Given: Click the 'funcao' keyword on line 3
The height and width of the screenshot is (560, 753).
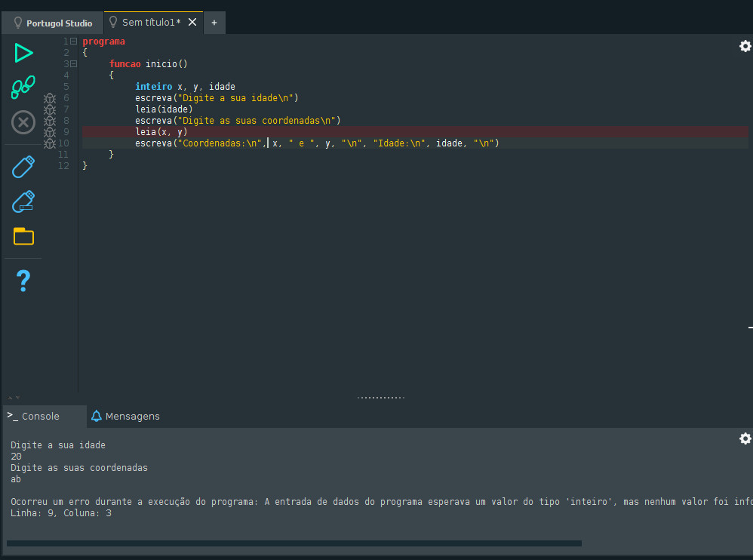Looking at the screenshot, I should click(x=124, y=64).
